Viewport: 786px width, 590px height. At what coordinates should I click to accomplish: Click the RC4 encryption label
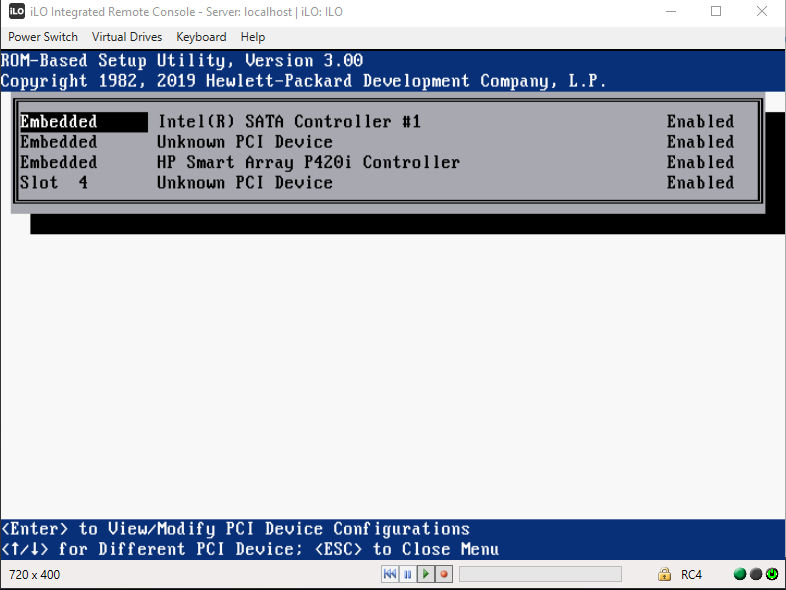pos(691,574)
